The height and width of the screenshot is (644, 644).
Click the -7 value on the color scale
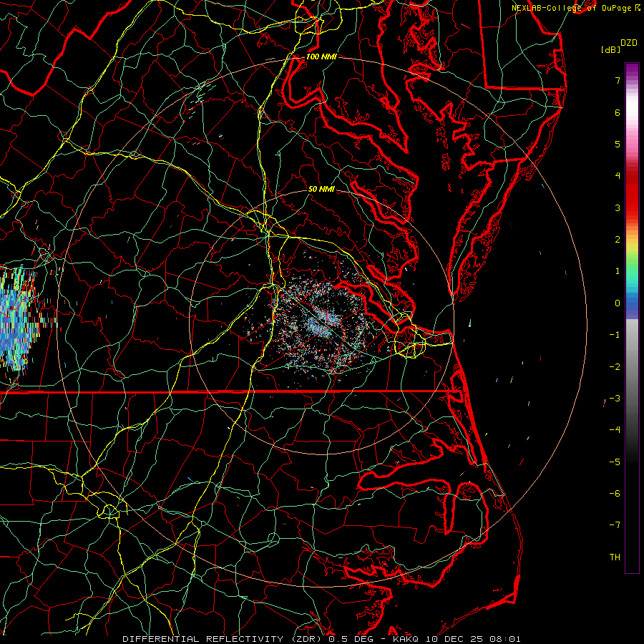(615, 525)
